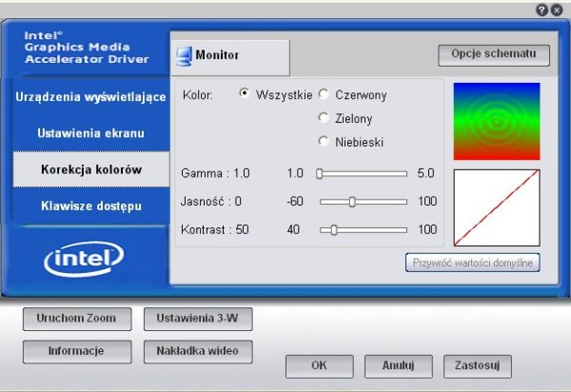Open Urządzenia wyświetlające section

click(90, 97)
